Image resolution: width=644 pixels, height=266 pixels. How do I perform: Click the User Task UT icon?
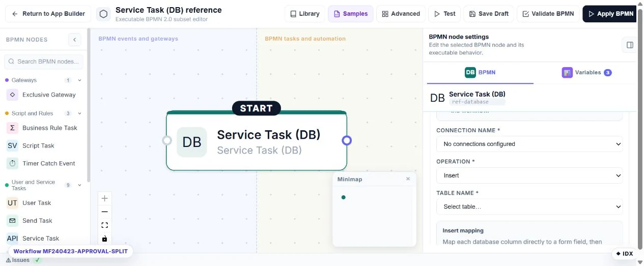[12, 203]
